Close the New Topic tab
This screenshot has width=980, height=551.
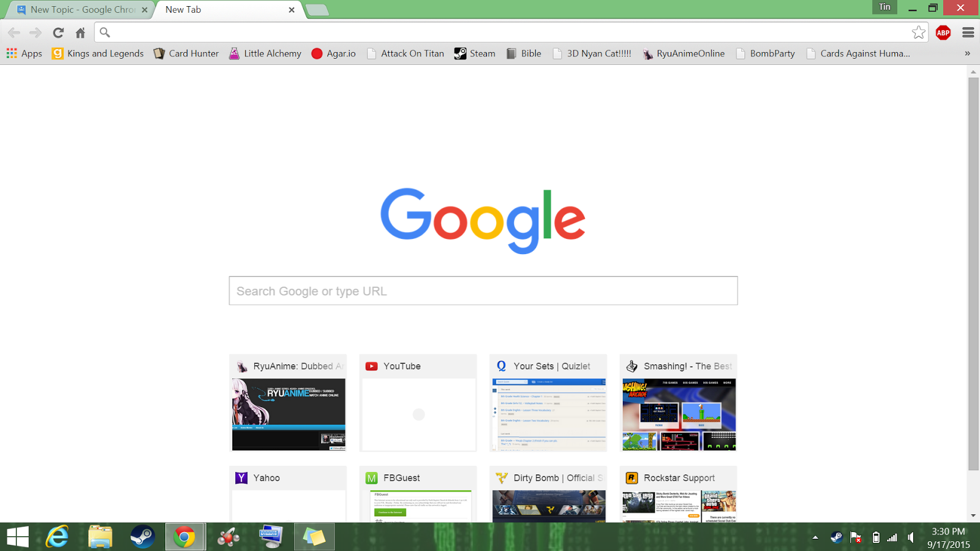[x=145, y=10]
